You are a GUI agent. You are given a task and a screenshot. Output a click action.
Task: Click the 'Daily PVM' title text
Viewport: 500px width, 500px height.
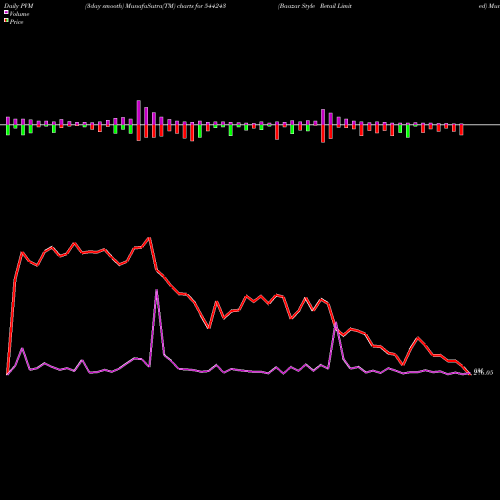[19, 6]
